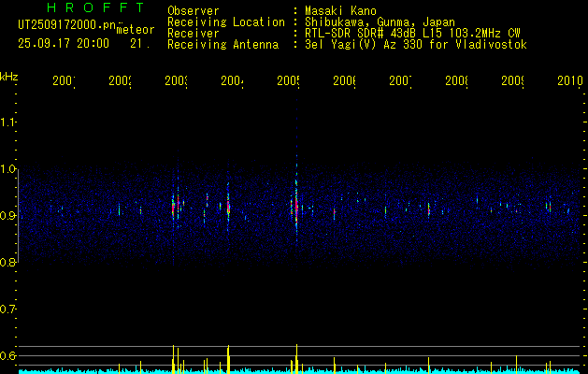The height and width of the screenshot is (374, 588).
Task: Click the strongest meteor echo at 20:05
Action: 296,205
